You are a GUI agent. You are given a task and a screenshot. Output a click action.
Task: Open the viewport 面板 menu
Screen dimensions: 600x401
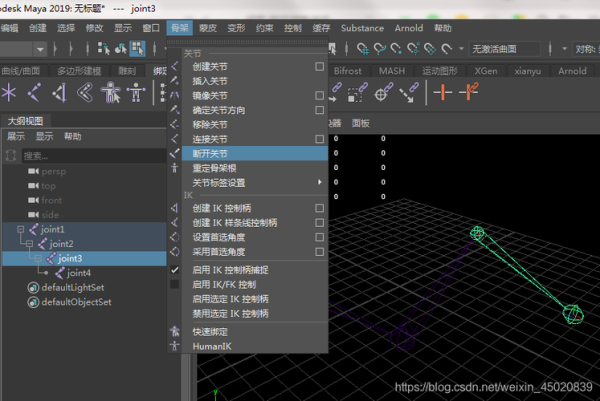click(360, 123)
